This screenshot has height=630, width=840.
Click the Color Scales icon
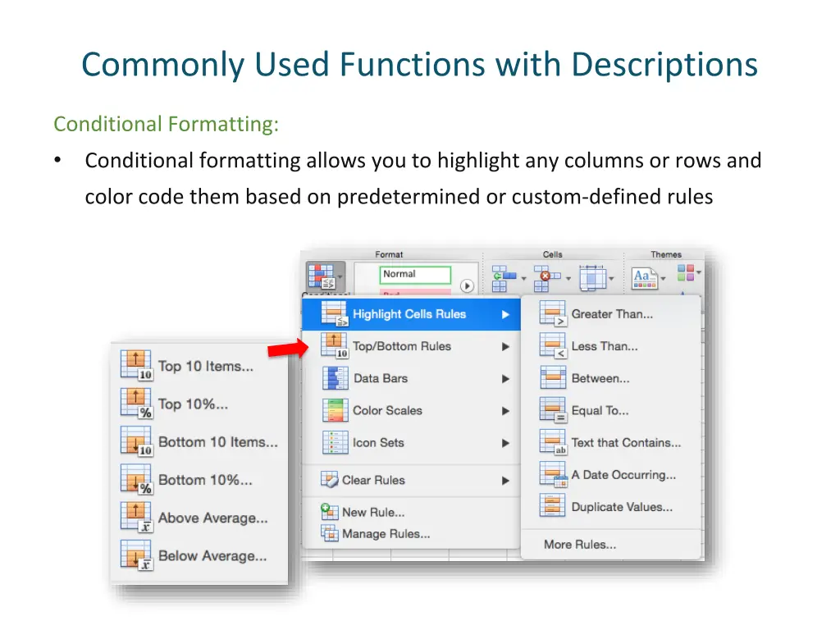coord(336,410)
